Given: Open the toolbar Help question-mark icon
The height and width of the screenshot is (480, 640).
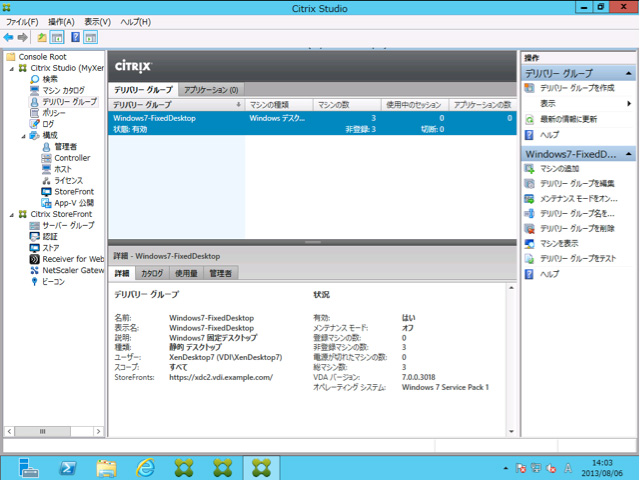Looking at the screenshot, I should 76,38.
